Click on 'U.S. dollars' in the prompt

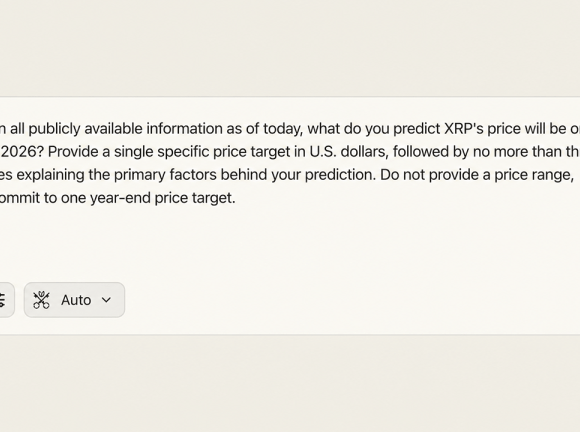(x=349, y=152)
